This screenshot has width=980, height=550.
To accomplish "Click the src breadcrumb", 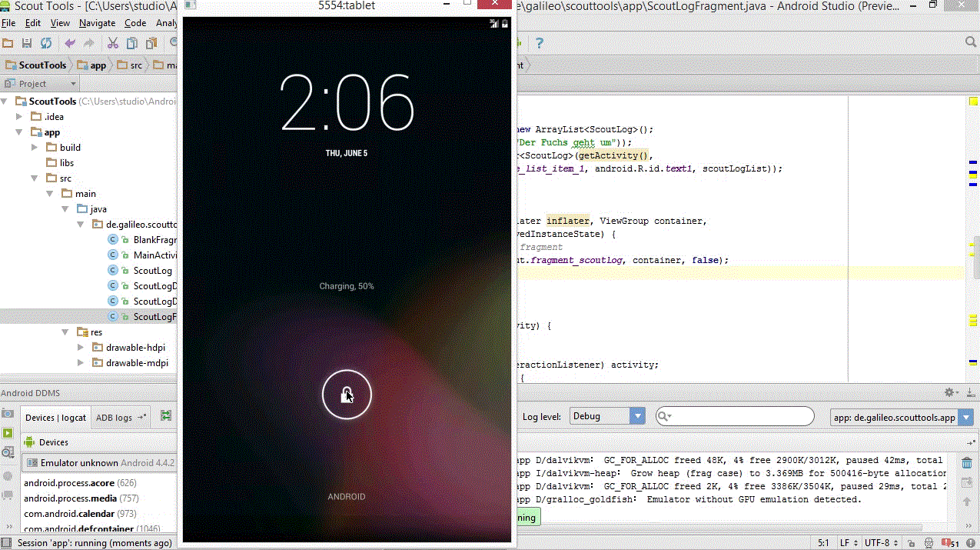I will 129,65.
